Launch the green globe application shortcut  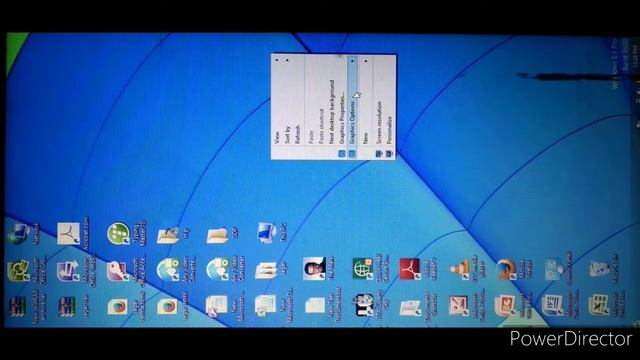362,269
